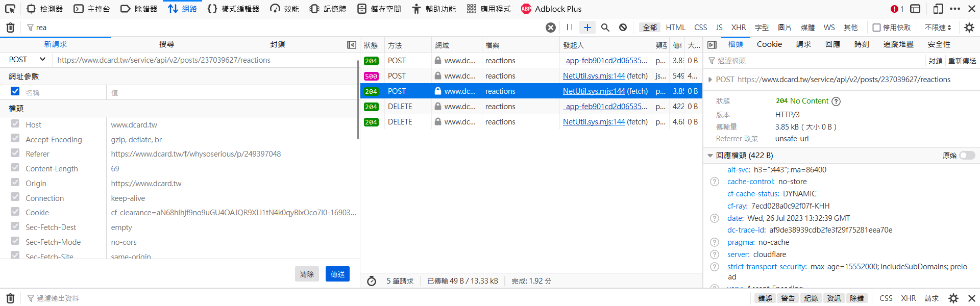Toggle the Raw (原始) headers switch
This screenshot has height=306, width=980.
tap(967, 156)
